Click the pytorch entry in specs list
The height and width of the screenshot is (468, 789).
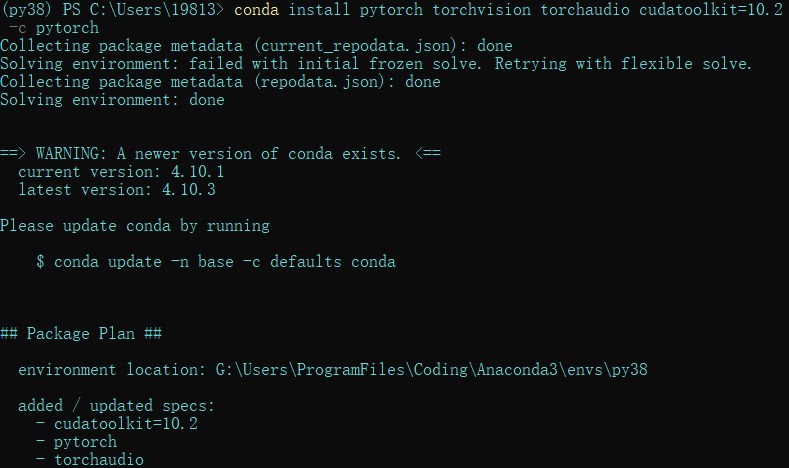pyautogui.click(x=85, y=442)
